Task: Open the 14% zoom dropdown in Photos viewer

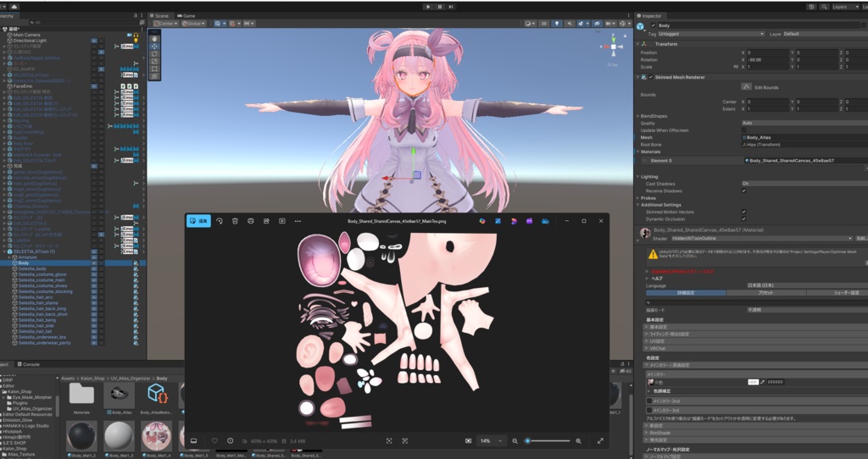Action: coord(491,440)
